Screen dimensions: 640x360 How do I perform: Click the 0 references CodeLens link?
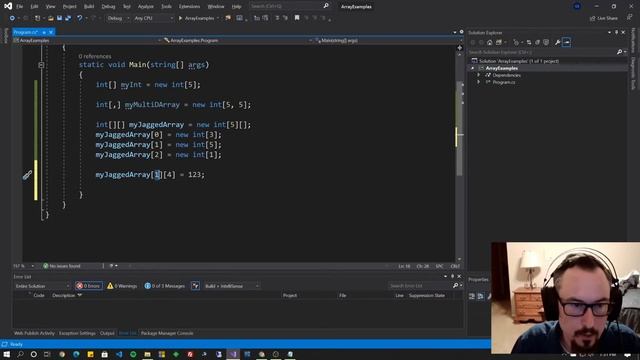(95, 56)
